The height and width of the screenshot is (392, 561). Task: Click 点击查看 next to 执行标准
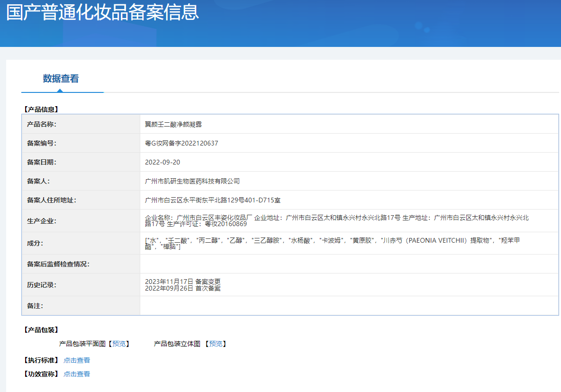click(x=77, y=360)
